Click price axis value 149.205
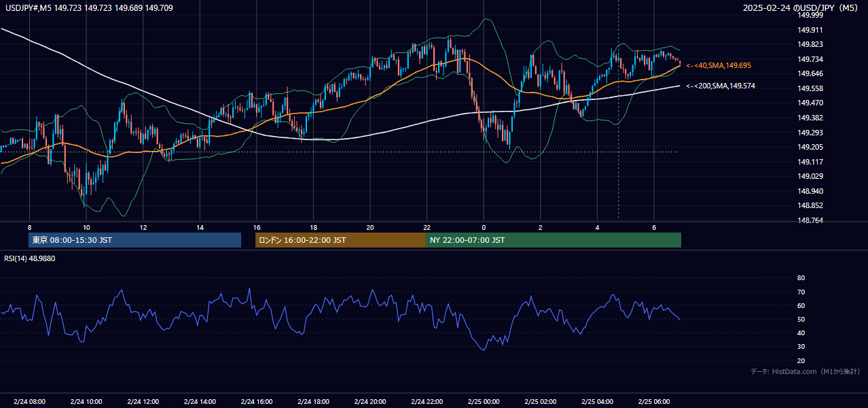The image size is (868, 408). click(810, 147)
